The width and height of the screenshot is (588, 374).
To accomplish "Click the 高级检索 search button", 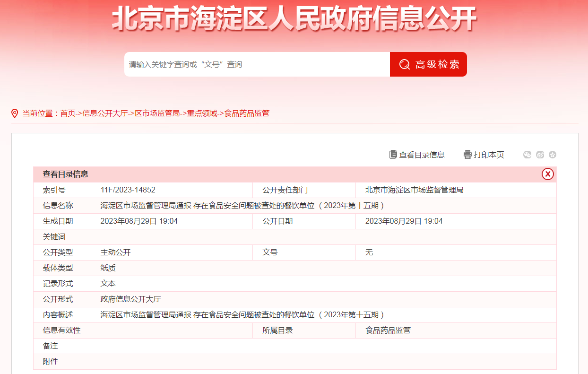I will 428,64.
